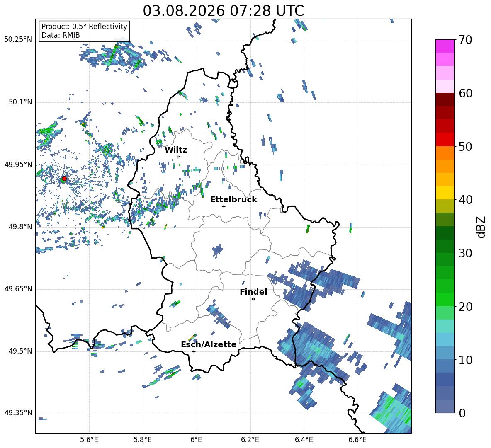Click the Product 0.5° Reflectivity info box
Image resolution: width=491 pixels, height=448 pixels.
(x=84, y=31)
